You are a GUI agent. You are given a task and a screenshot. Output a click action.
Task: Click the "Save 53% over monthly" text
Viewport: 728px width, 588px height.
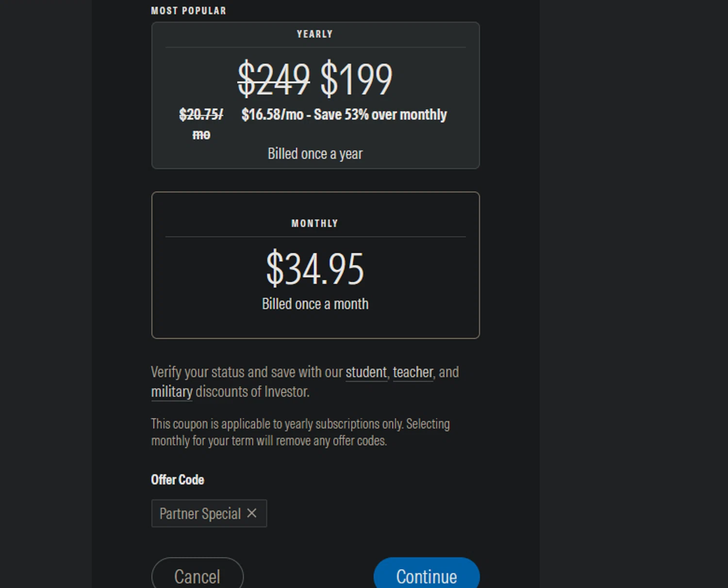(380, 115)
